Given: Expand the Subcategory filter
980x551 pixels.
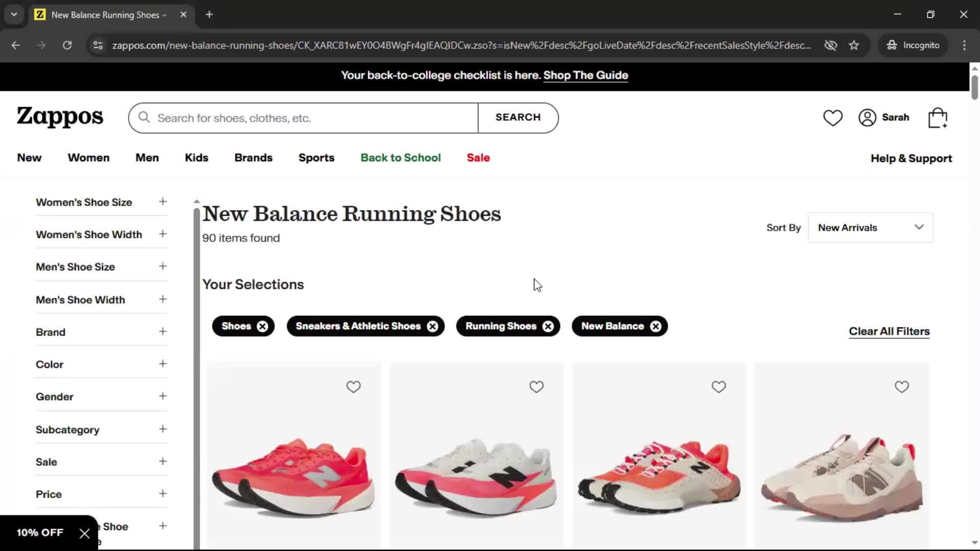Looking at the screenshot, I should [x=102, y=430].
